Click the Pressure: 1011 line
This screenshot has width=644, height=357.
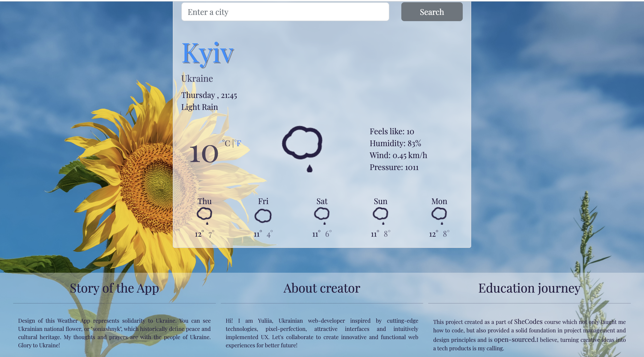click(394, 167)
